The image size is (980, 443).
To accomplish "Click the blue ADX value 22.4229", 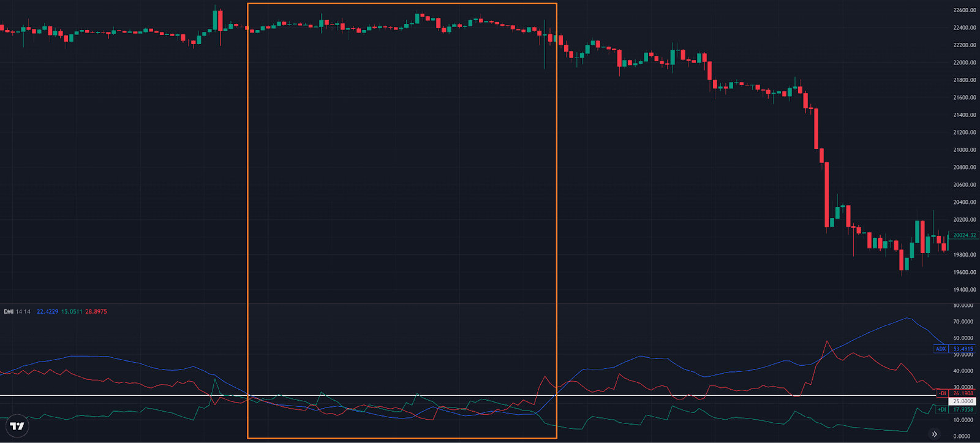I will click(x=47, y=312).
